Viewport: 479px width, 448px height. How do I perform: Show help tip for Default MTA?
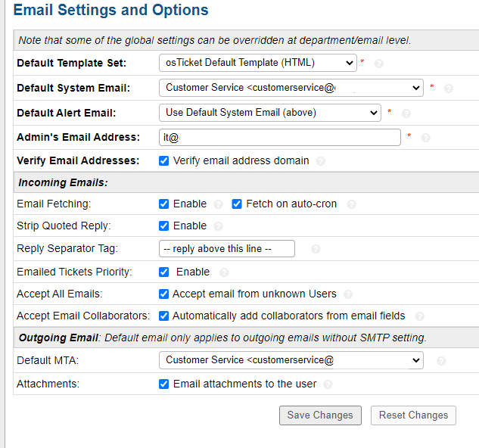[x=441, y=361]
